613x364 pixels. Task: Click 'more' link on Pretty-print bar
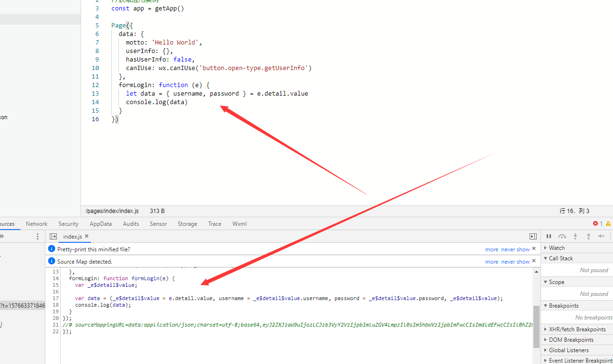pyautogui.click(x=491, y=249)
